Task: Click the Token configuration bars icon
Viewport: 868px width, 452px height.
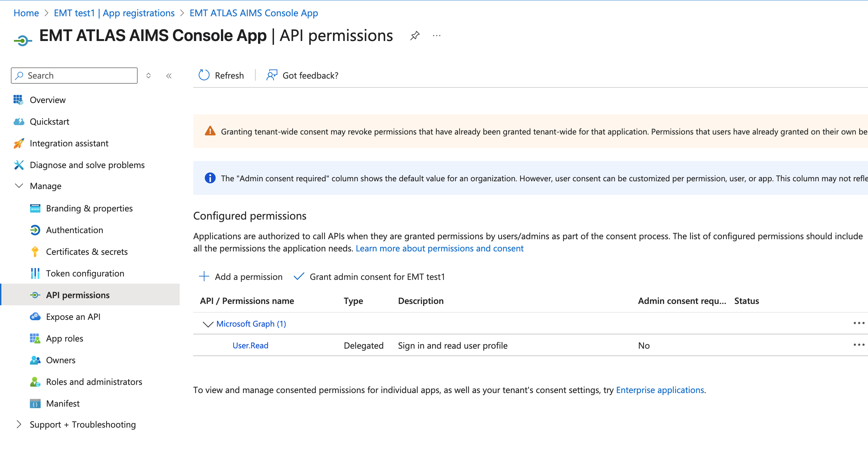Action: coord(35,273)
